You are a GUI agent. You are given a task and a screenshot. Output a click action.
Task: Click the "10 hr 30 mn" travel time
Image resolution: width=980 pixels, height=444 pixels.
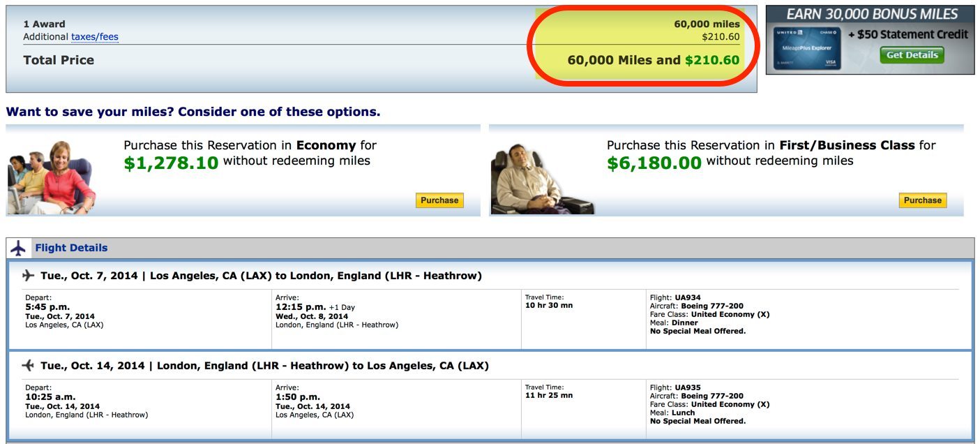click(549, 306)
